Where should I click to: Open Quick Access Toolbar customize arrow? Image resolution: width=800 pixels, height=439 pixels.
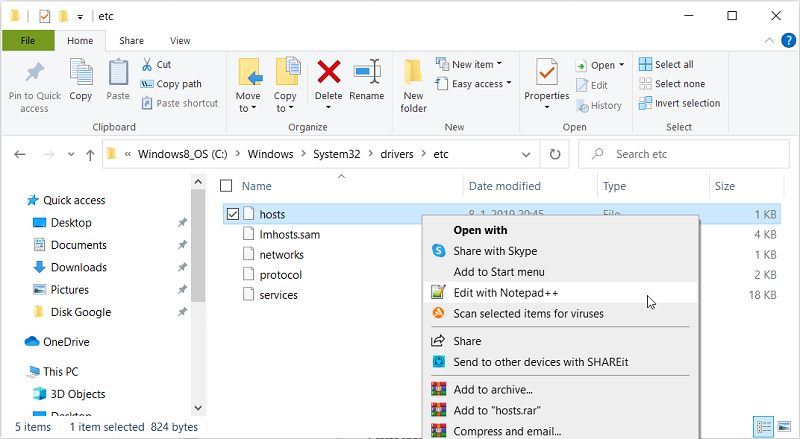80,17
